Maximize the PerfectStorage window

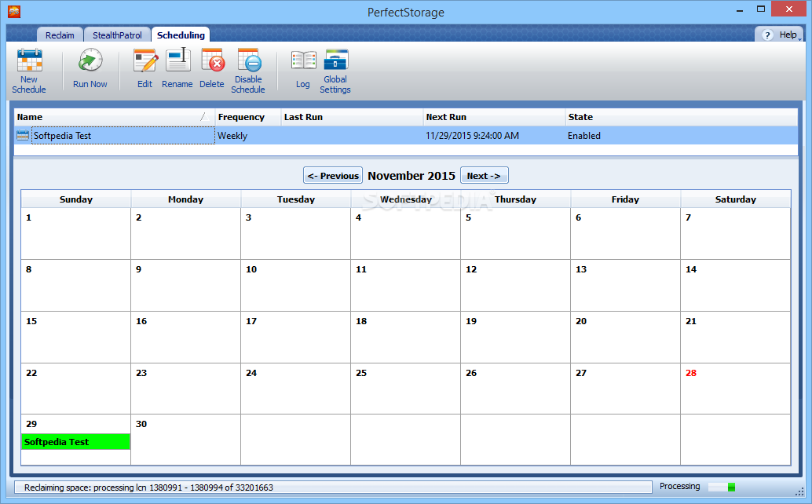pyautogui.click(x=761, y=9)
